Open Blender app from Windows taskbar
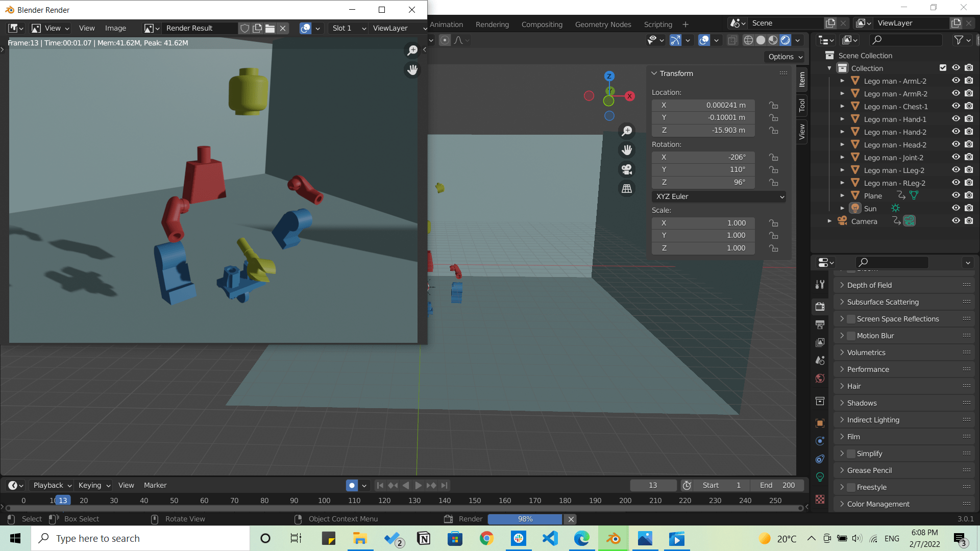 pyautogui.click(x=614, y=538)
